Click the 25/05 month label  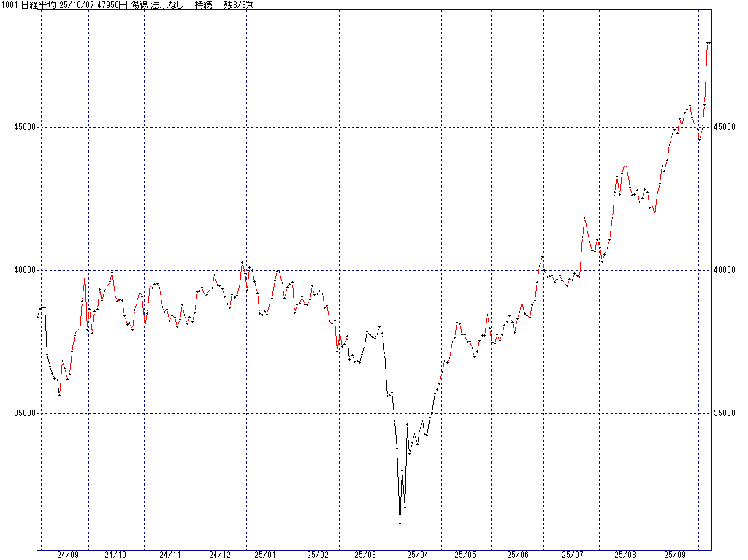tap(465, 554)
